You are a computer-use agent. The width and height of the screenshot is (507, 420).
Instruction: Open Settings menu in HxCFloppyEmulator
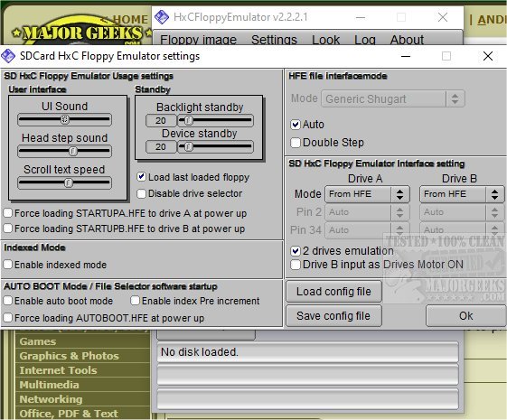pyautogui.click(x=274, y=40)
